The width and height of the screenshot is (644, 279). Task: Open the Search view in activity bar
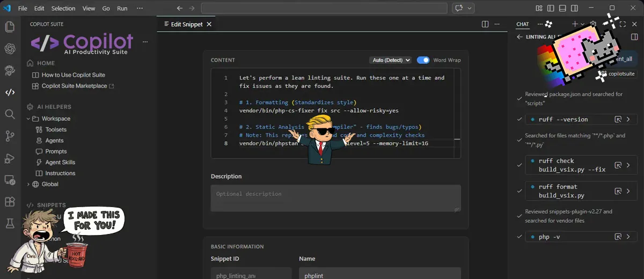coord(10,114)
